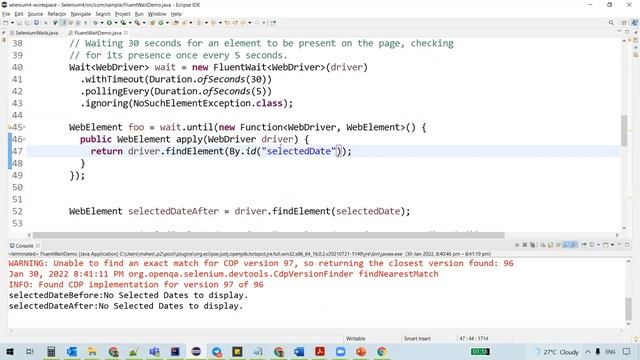Click the editor vertical scrollbar thumb
The image size is (640, 360).
(x=624, y=131)
